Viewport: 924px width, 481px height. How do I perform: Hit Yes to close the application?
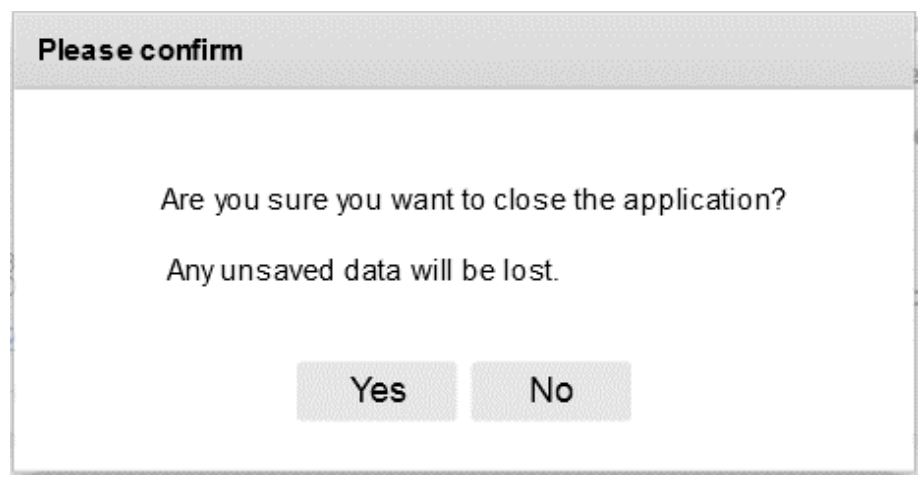377,391
